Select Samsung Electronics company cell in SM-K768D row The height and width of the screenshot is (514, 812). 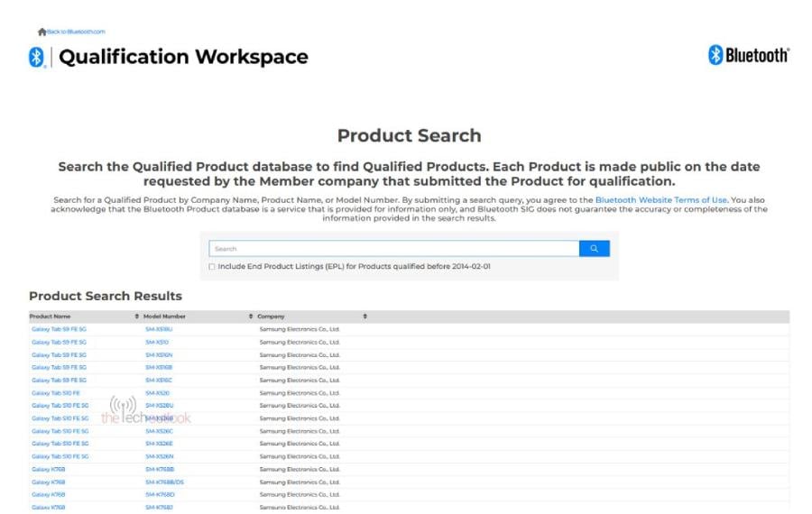[x=300, y=495]
